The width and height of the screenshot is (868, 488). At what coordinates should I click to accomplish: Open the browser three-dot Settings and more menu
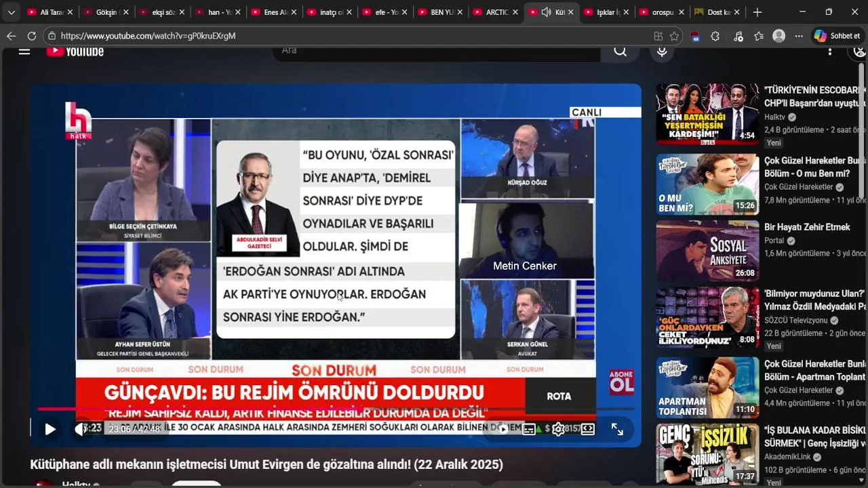point(799,36)
